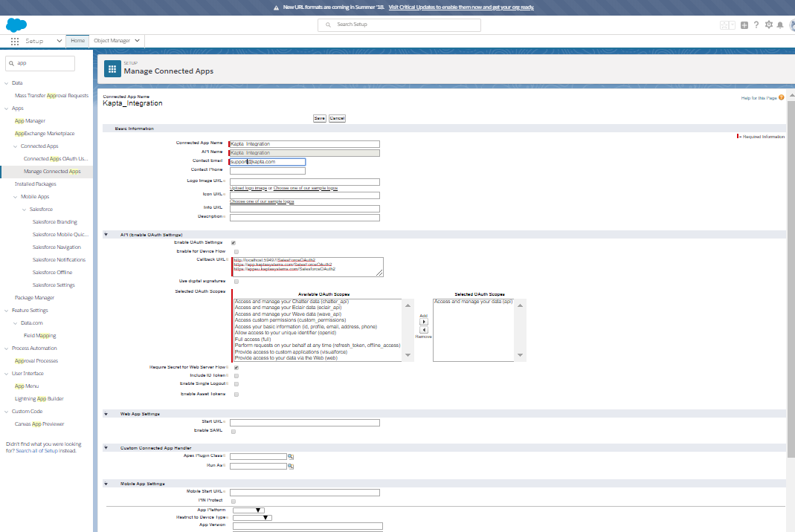Click the Selected OAuth Scopes scroll up arrow

point(520,305)
